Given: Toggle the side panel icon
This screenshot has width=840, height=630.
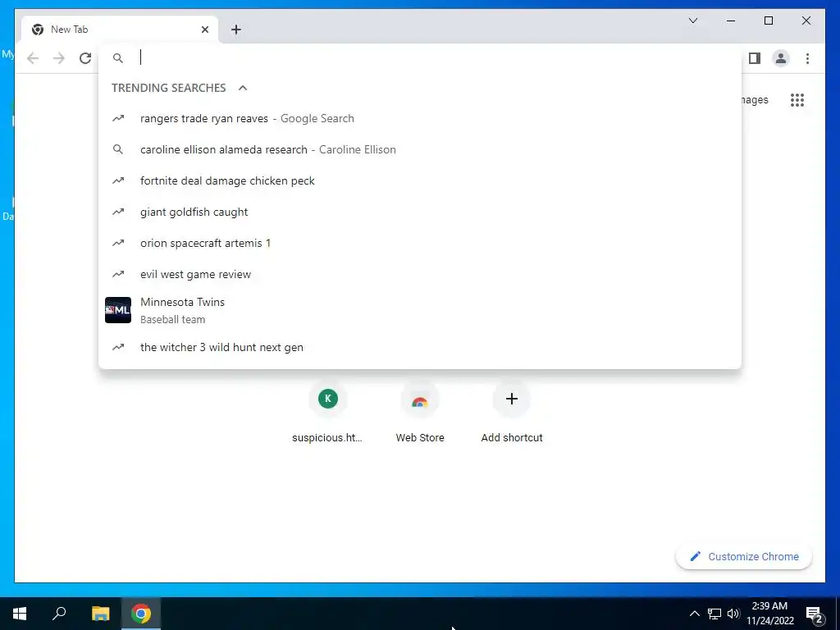Looking at the screenshot, I should [x=755, y=58].
